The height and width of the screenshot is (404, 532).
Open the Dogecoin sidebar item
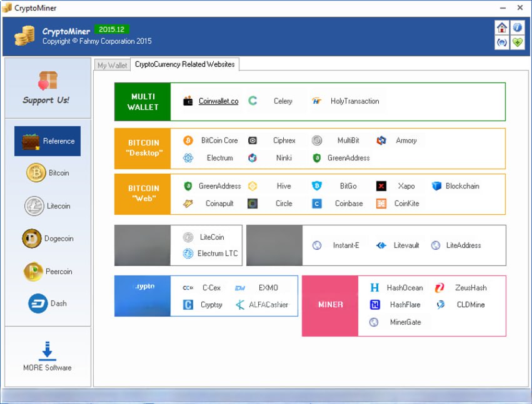[48, 239]
